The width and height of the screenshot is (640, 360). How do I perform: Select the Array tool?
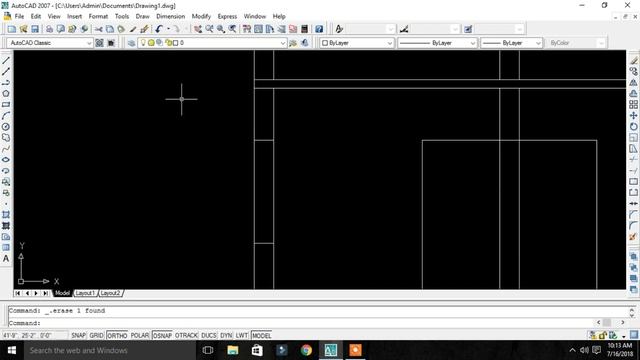pos(633,104)
